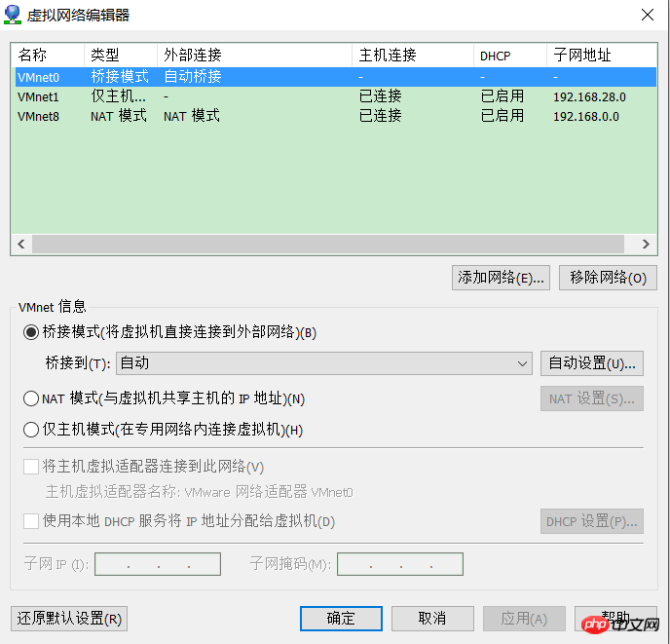
Task: Click the 外部连接 column header
Action: [x=255, y=56]
